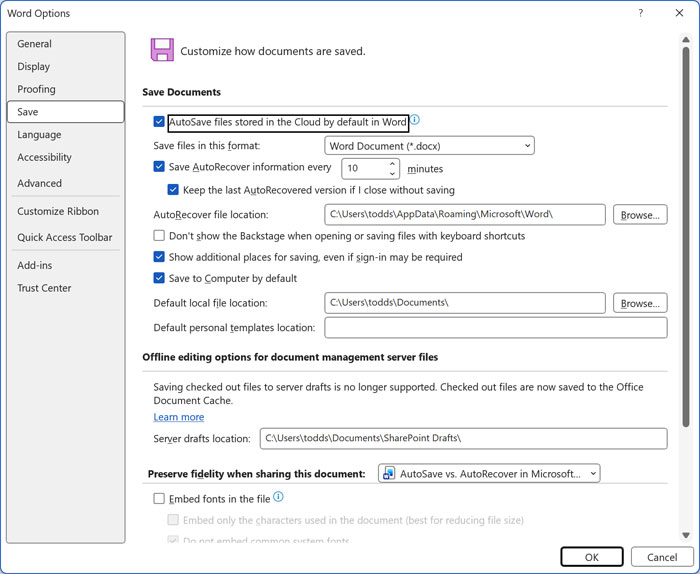This screenshot has height=574, width=700.
Task: Enable Embed fonts in the file
Action: pos(159,498)
